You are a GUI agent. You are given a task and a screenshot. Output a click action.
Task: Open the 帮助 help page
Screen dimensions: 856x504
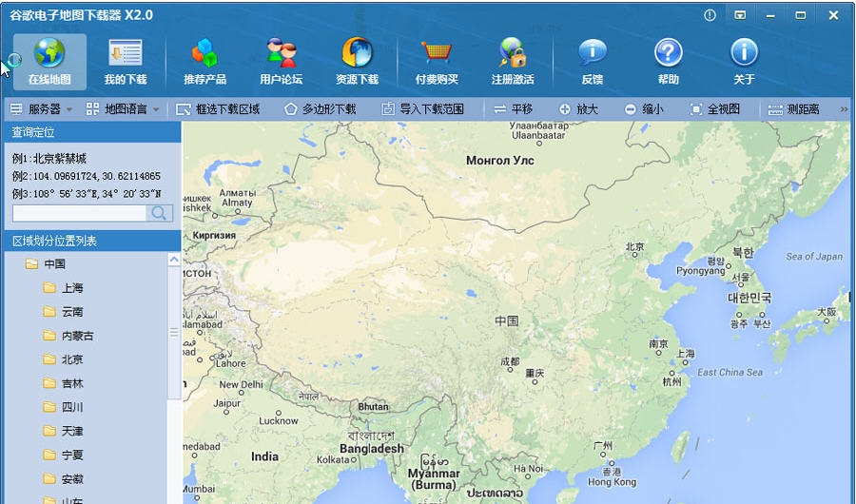pos(669,62)
